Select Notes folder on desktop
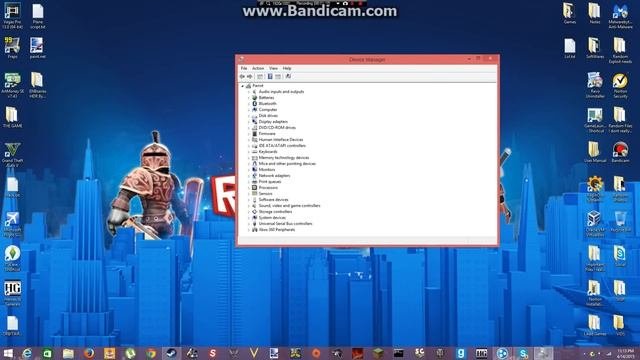640x360 pixels. click(x=595, y=13)
